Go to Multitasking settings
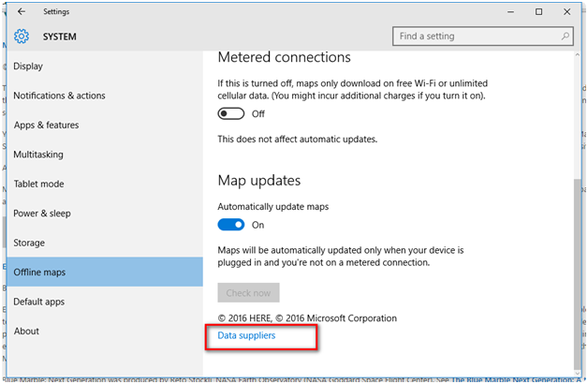Image resolution: width=588 pixels, height=384 pixels. (38, 155)
